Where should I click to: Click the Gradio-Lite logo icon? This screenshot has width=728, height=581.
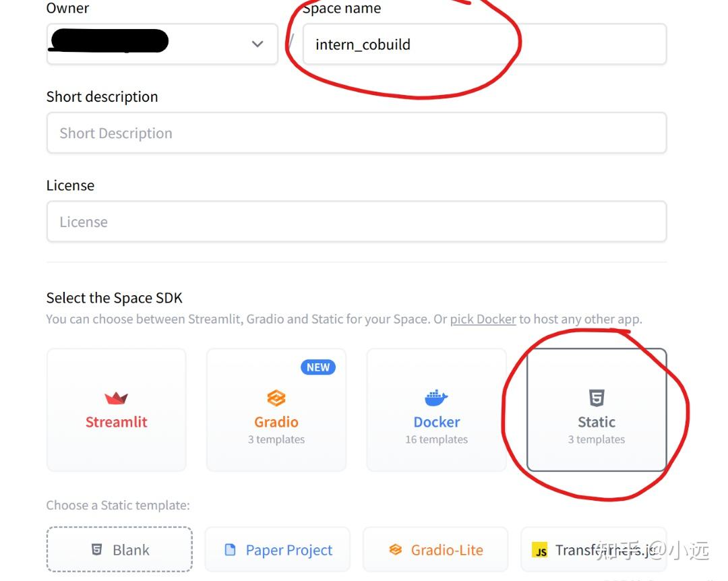(395, 549)
